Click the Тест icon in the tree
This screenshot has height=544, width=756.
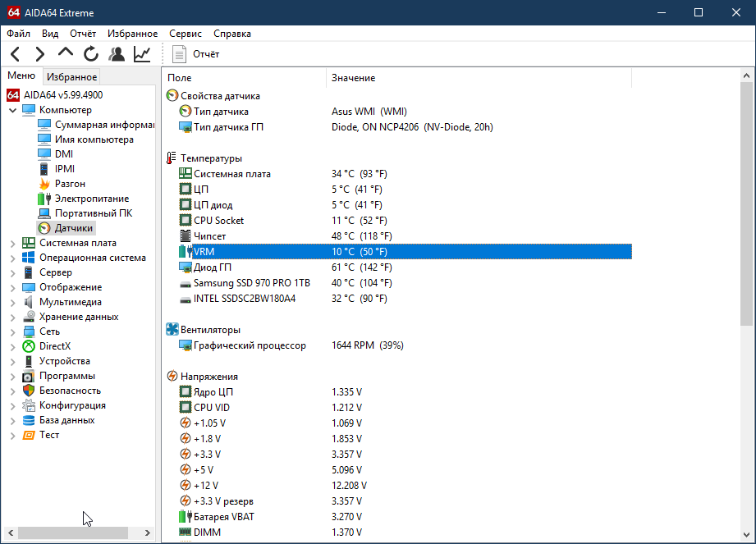[29, 435]
